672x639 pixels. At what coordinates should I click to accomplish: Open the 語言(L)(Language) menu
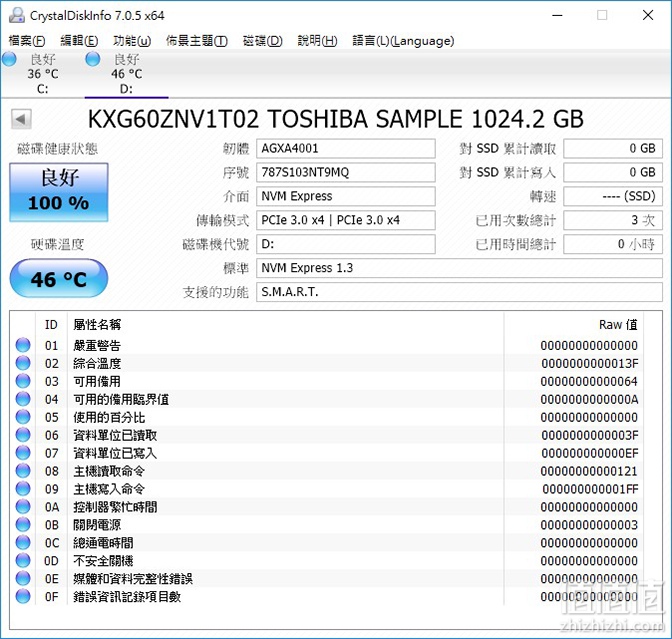(403, 41)
